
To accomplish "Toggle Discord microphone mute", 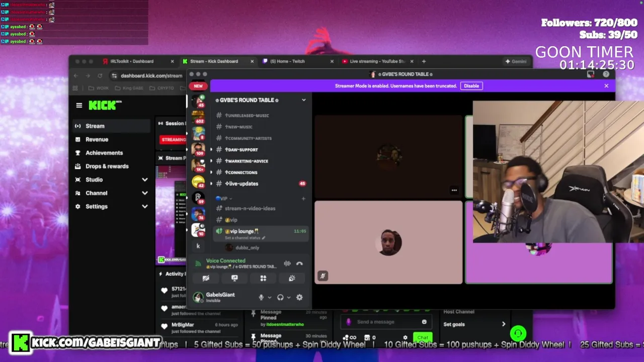I will tap(261, 297).
